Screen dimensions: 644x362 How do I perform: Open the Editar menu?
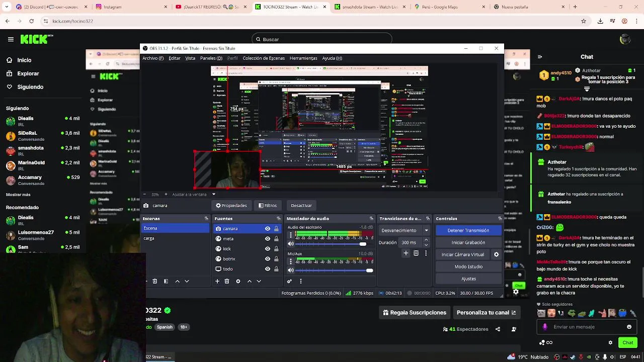coord(175,58)
